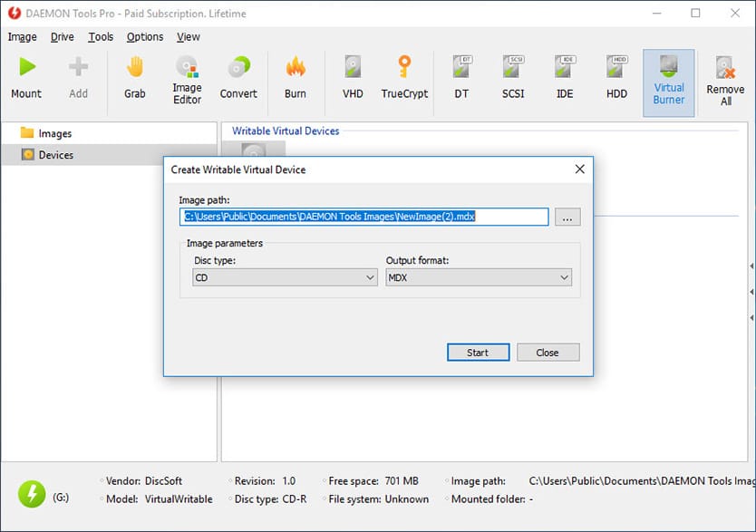Open the Tools menu
Screen dimensions: 756x532
pos(100,36)
